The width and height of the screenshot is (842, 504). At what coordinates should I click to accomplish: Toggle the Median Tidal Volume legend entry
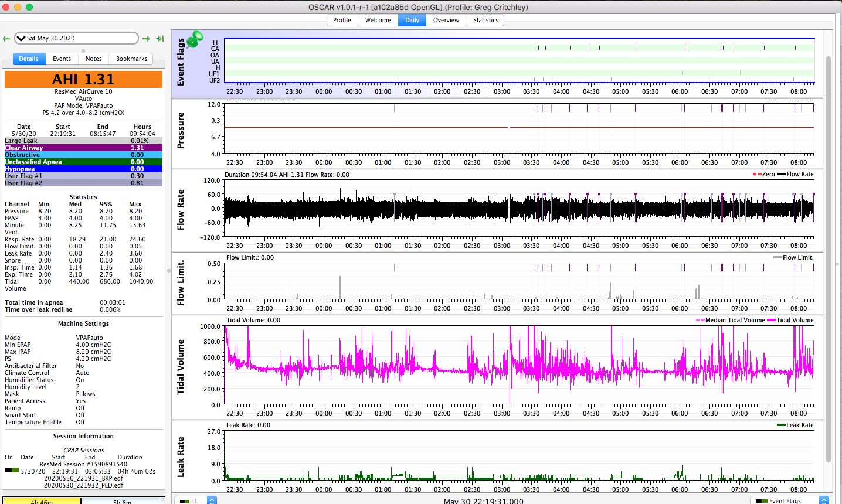730,320
